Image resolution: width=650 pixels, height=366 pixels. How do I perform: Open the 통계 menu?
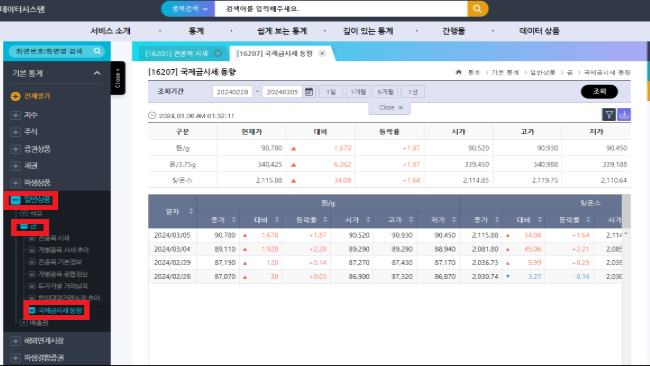pos(196,31)
